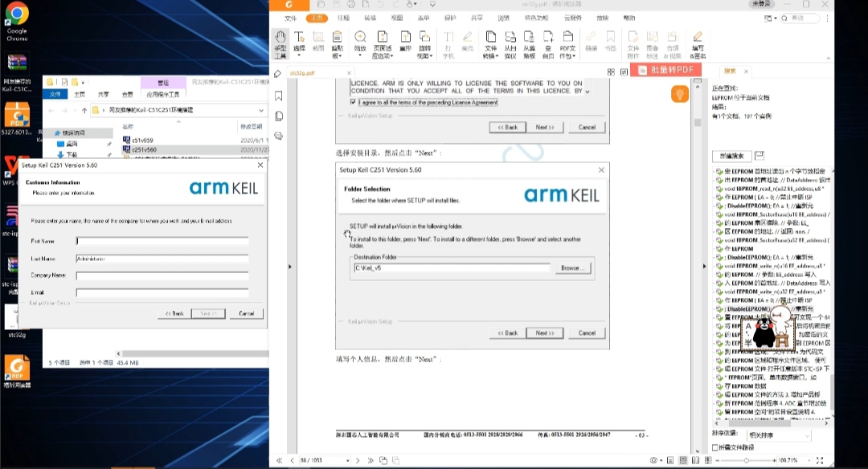The width and height of the screenshot is (868, 469).
Task: Click the new search button
Action: [731, 156]
